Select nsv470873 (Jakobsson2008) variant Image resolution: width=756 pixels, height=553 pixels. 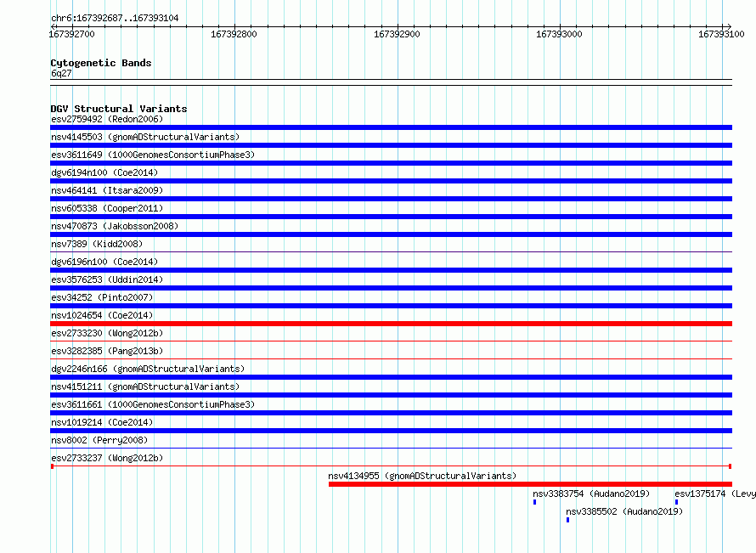click(115, 226)
